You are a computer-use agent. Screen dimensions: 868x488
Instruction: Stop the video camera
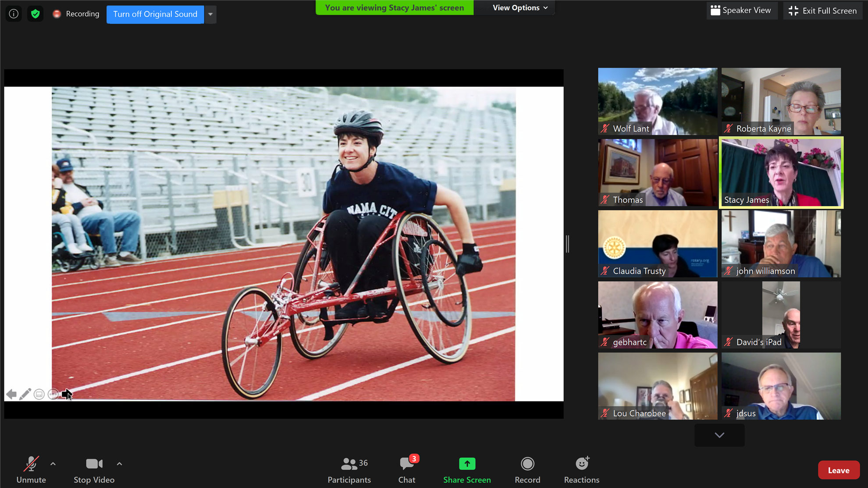click(x=94, y=470)
